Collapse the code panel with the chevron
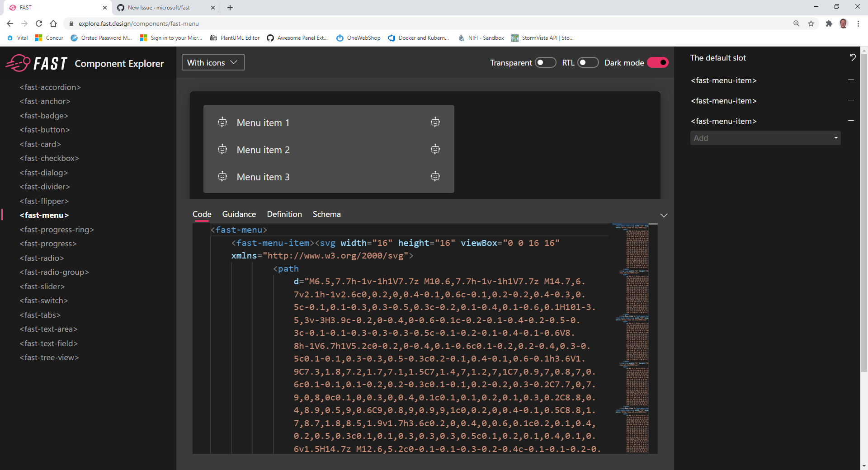 tap(664, 215)
